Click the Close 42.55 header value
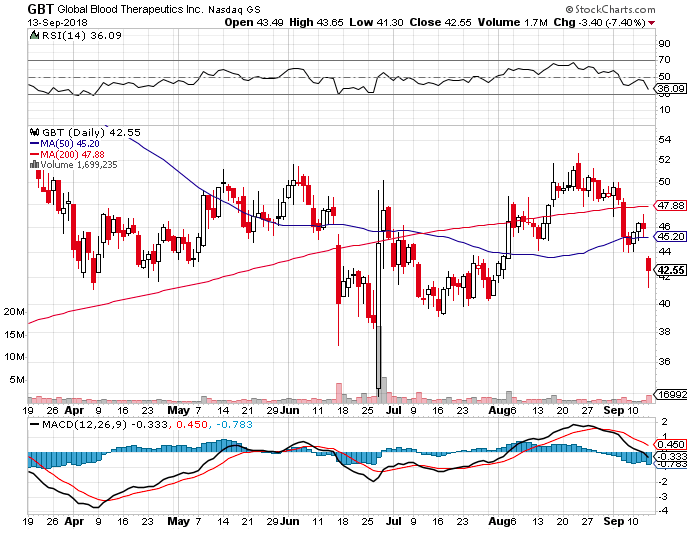The image size is (695, 533). click(x=440, y=22)
